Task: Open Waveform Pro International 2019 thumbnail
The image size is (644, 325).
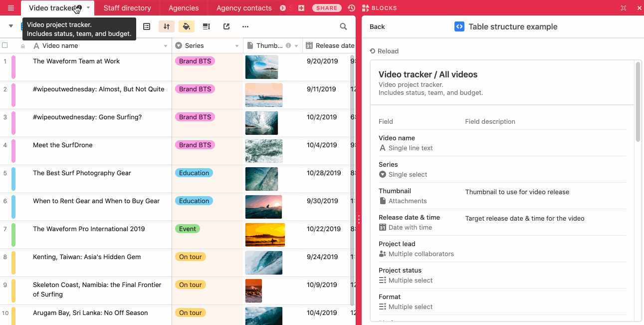Action: coord(265,235)
